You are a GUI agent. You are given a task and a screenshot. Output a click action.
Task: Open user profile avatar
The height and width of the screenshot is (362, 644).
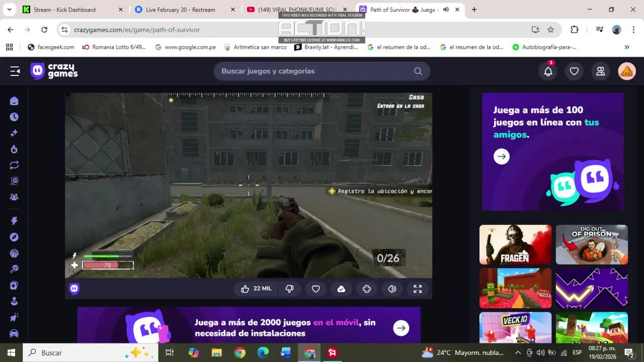click(627, 71)
